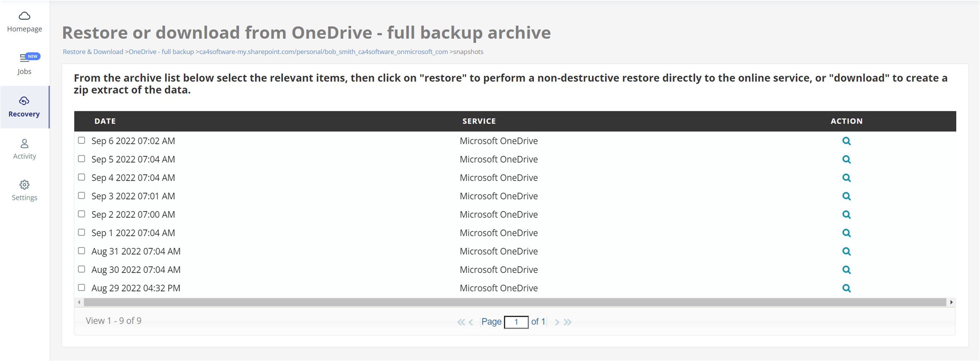Click the View 1 - 9 of 9 text
The height and width of the screenshot is (361, 980).
(x=113, y=321)
